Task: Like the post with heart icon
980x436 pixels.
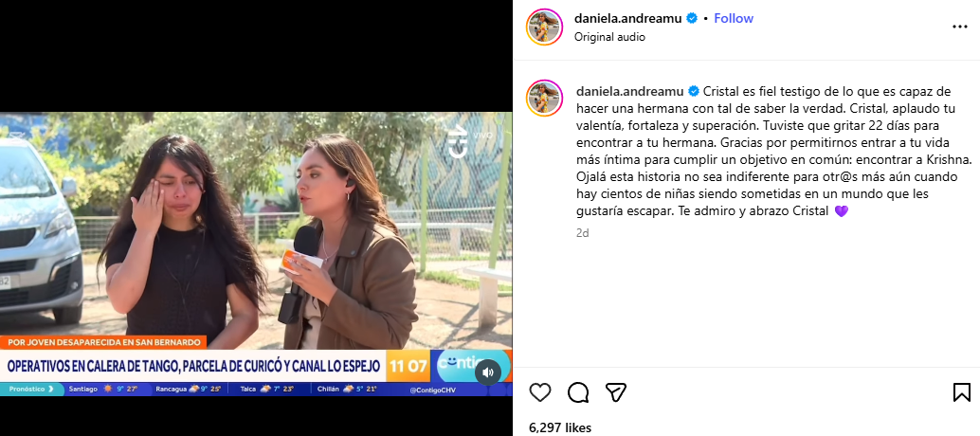Action: point(540,392)
